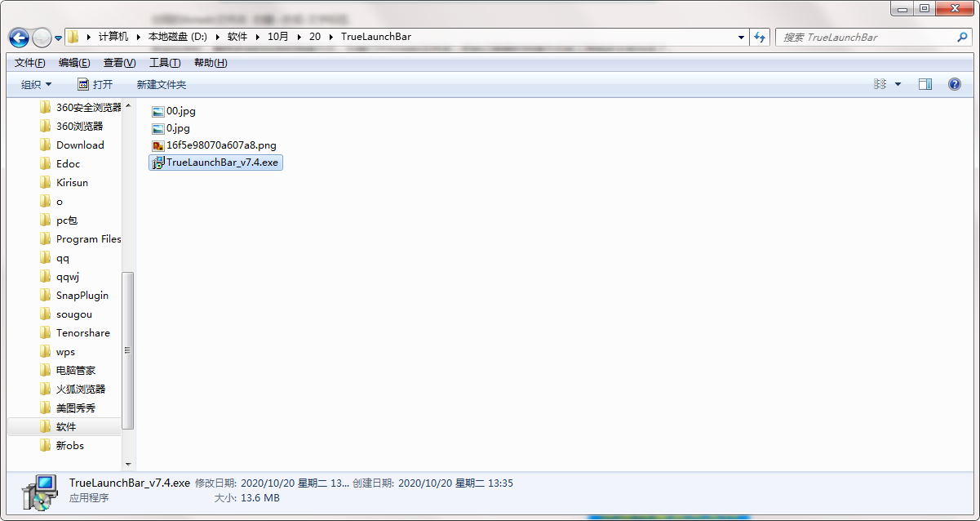Click the TrueLaunchBar_v7.4.exe installer icon

pos(158,163)
